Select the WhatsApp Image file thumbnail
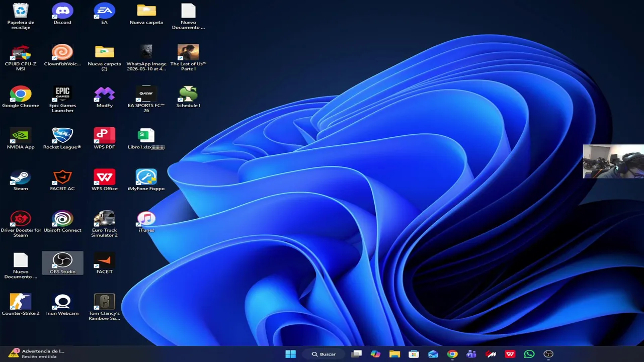This screenshot has width=644, height=362. tap(146, 58)
